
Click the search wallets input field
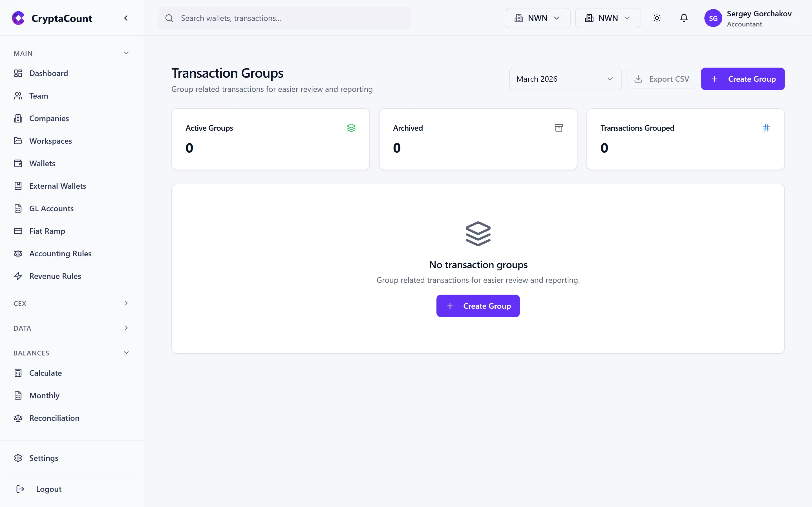coord(284,18)
